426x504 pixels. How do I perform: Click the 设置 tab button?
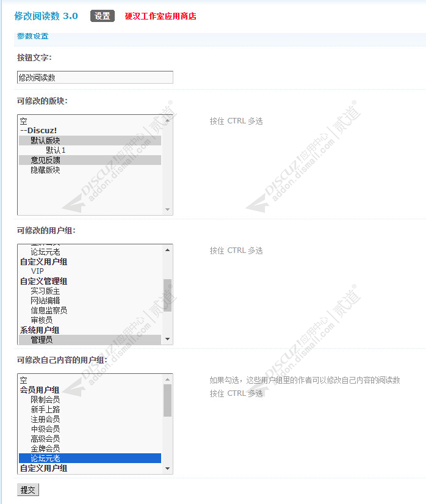coord(103,16)
